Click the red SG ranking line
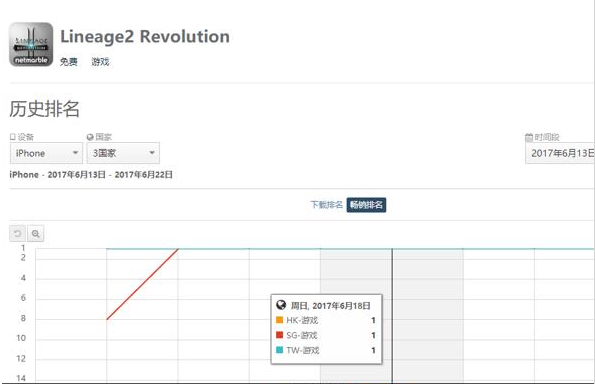The height and width of the screenshot is (384, 595). [x=142, y=284]
